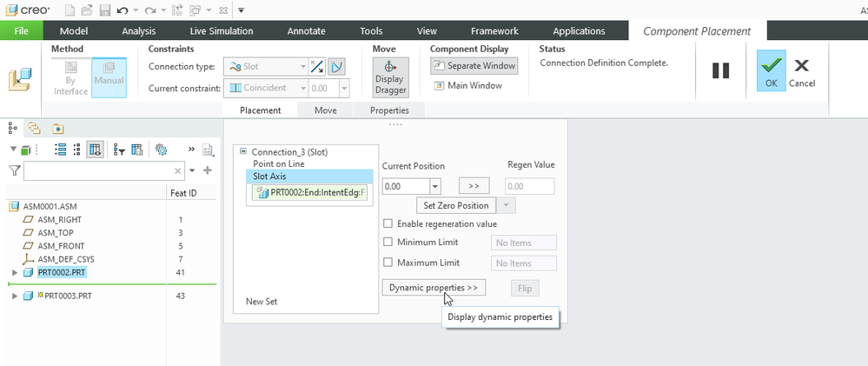Toggle Main Window component display

click(468, 86)
